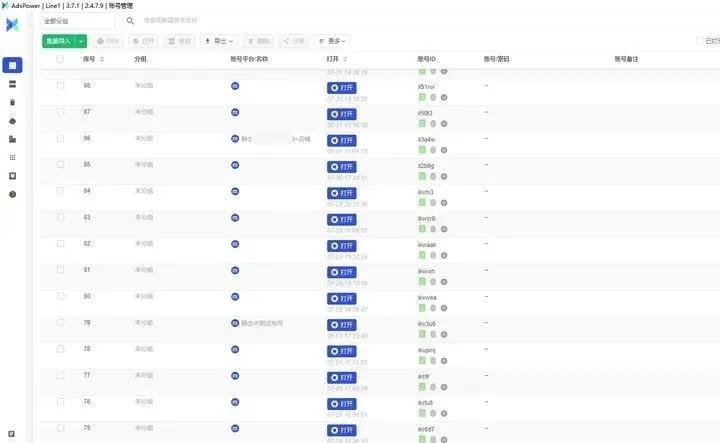Click the row number 80 cell
720x443 pixels.
(x=87, y=296)
